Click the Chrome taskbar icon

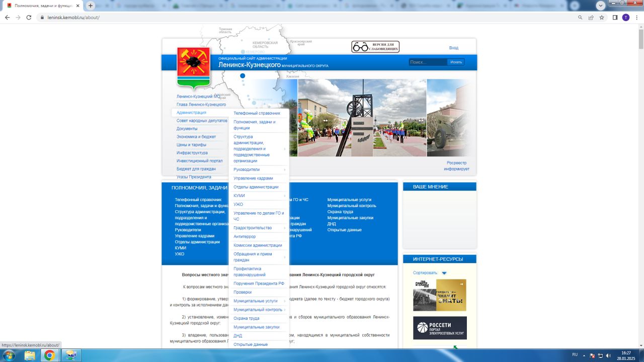click(49, 355)
